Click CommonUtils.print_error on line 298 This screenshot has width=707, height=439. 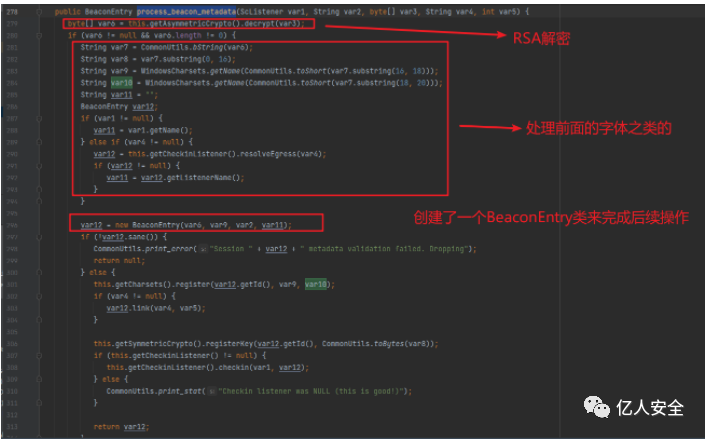[x=143, y=248]
